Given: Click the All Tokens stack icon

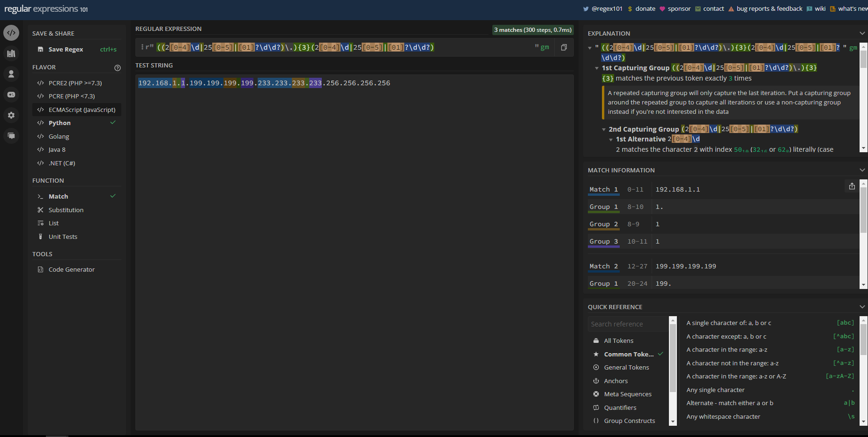Looking at the screenshot, I should (x=596, y=341).
